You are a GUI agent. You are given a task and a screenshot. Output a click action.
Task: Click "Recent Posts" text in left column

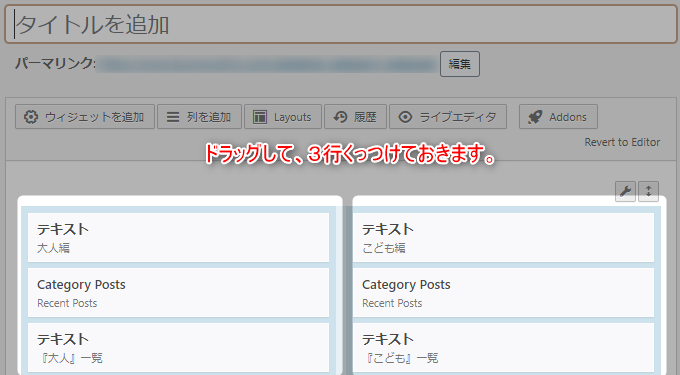pyautogui.click(x=67, y=303)
